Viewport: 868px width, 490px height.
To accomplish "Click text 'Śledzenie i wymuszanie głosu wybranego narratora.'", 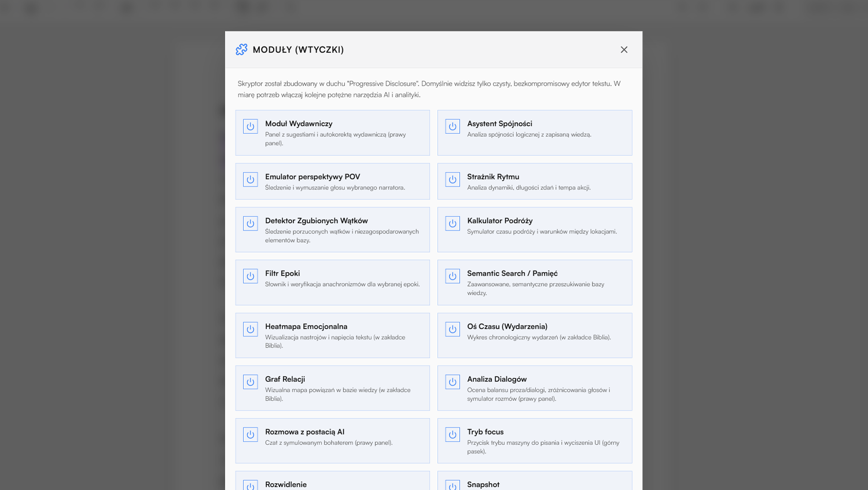I will coord(335,188).
